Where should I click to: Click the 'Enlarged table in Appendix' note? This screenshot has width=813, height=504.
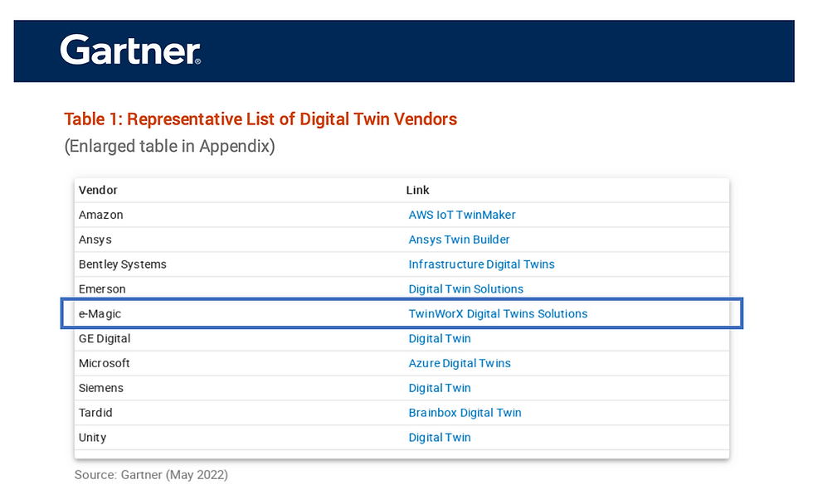[x=169, y=147]
